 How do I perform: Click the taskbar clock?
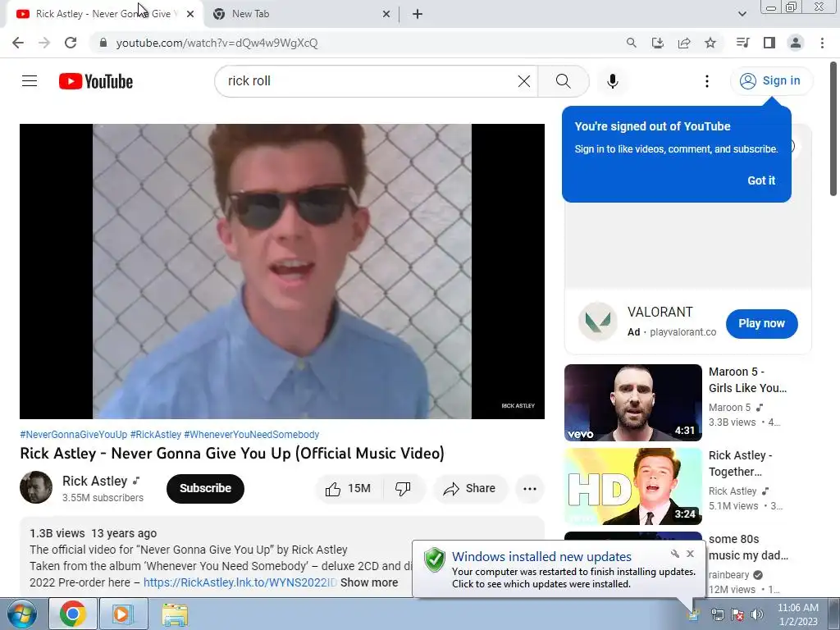(x=797, y=614)
